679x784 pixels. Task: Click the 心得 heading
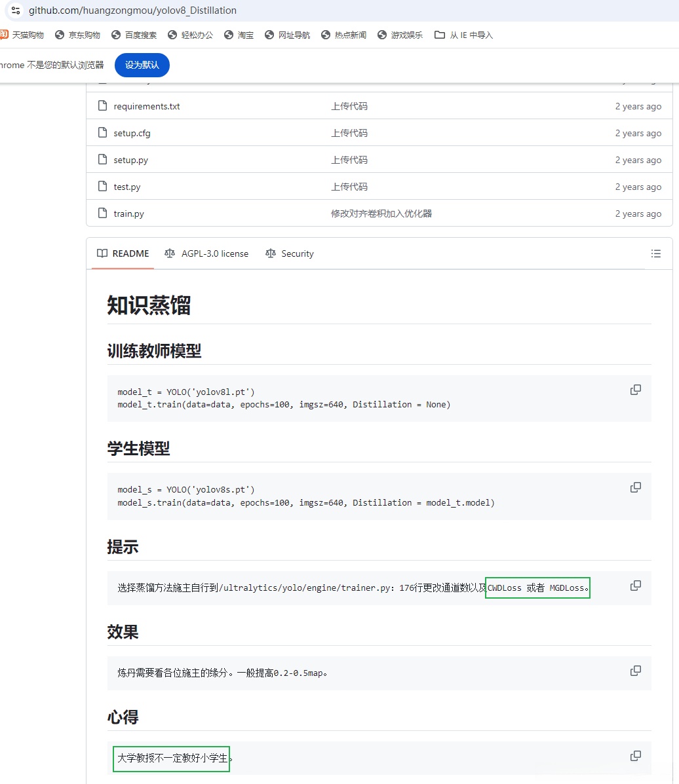[123, 717]
